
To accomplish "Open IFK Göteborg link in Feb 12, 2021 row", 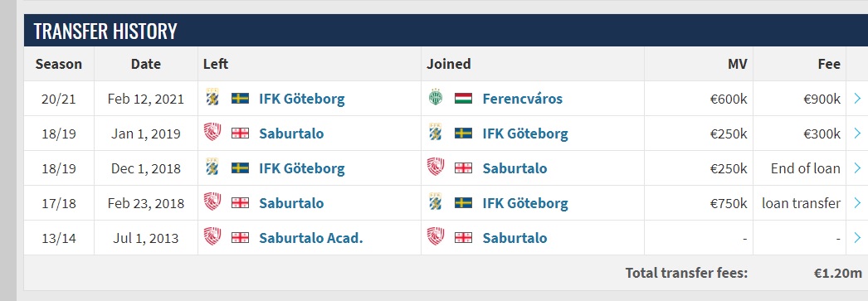I will (302, 99).
